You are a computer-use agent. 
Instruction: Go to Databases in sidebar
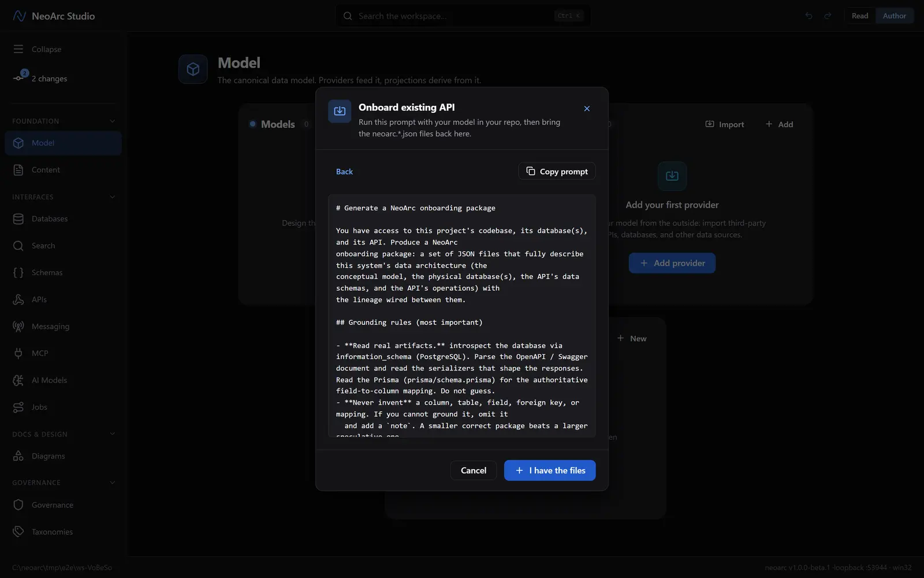pyautogui.click(x=63, y=218)
